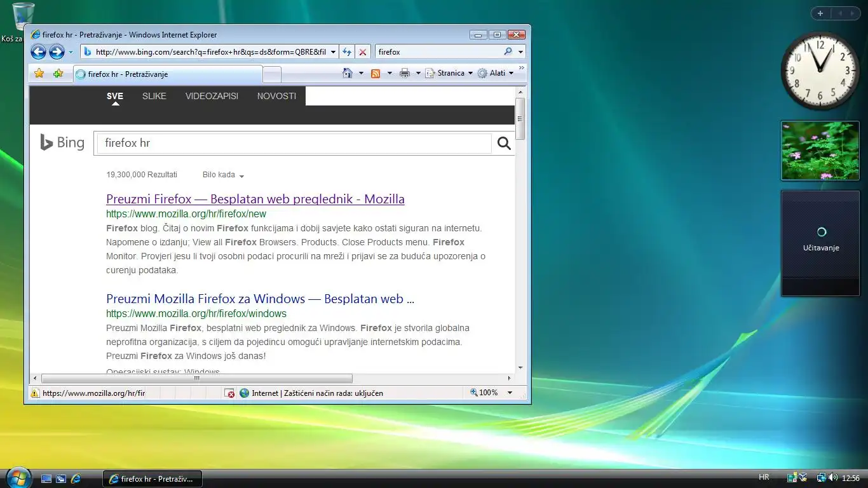Open the 'Bilo kada' date filter dropdown

[x=223, y=175]
